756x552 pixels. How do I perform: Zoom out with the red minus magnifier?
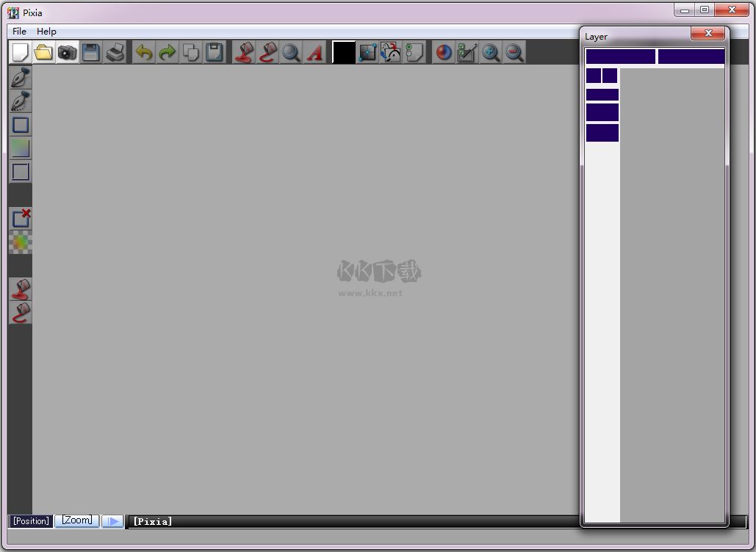[x=514, y=52]
